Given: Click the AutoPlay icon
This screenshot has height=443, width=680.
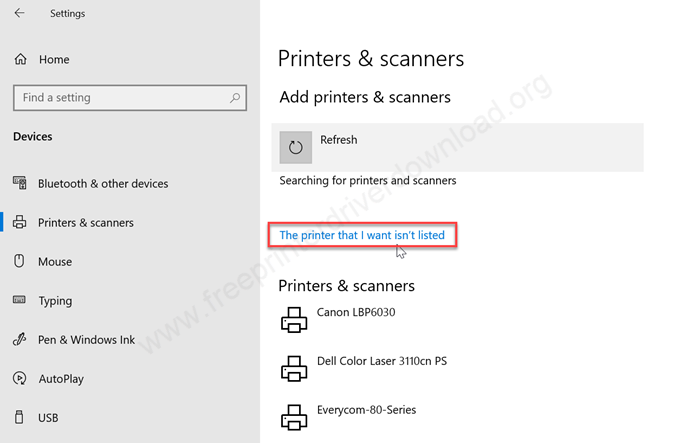Looking at the screenshot, I should pos(20,378).
